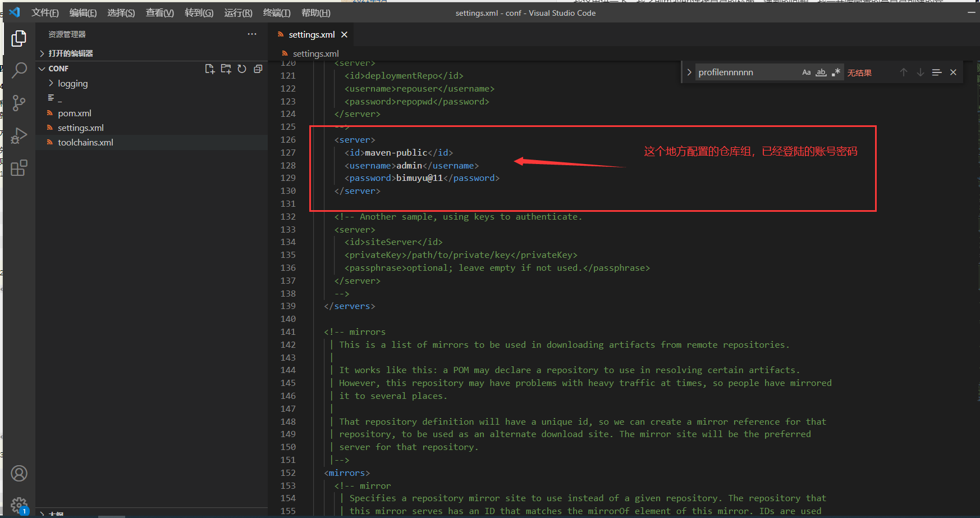Screen dimensions: 980x518
Task: Click the settings.xml breadcrumb
Action: point(315,53)
